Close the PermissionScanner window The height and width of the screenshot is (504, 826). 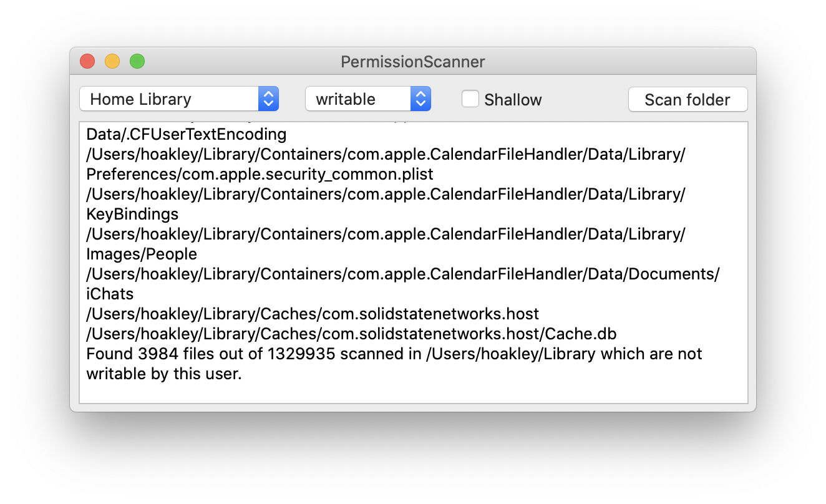point(87,61)
